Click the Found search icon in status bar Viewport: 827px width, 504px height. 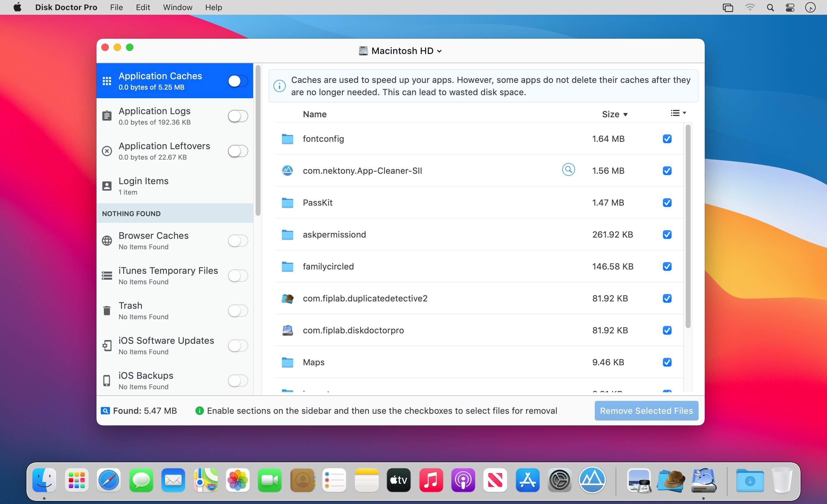coord(105,411)
